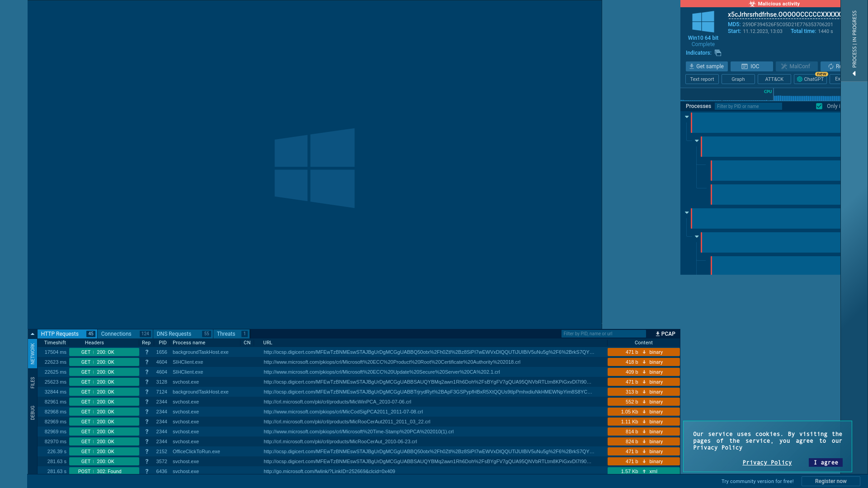Click the indicators export icon
Image resolution: width=868 pixels, height=488 pixels.
click(x=718, y=52)
